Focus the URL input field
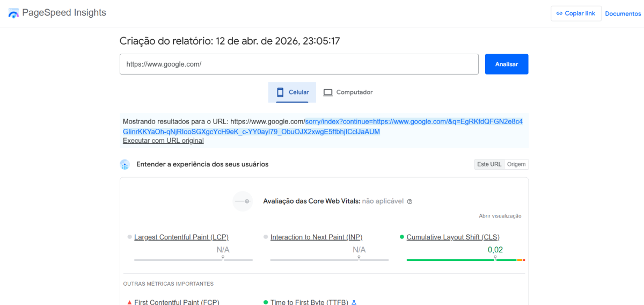This screenshot has height=305, width=644. click(x=299, y=64)
